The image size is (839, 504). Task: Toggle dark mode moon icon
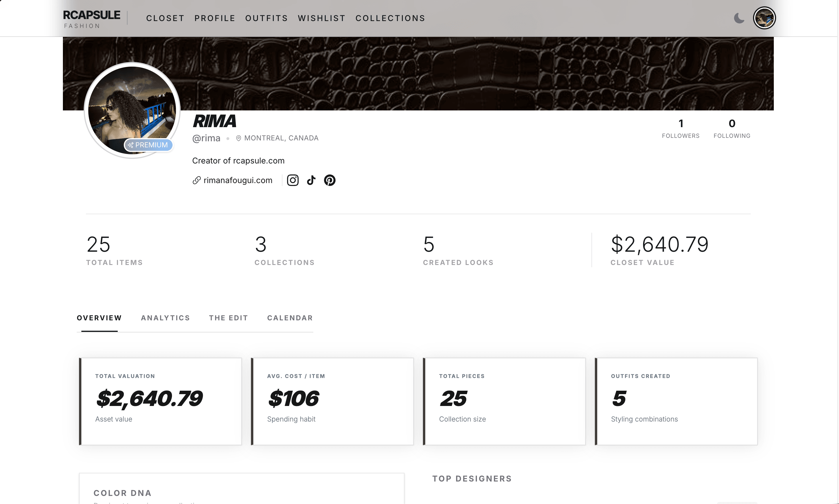click(739, 18)
